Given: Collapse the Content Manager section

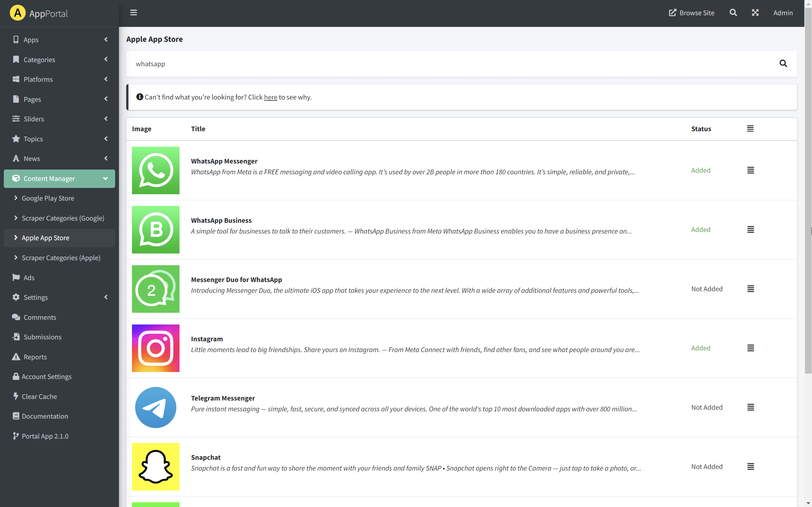Looking at the screenshot, I should click(105, 178).
